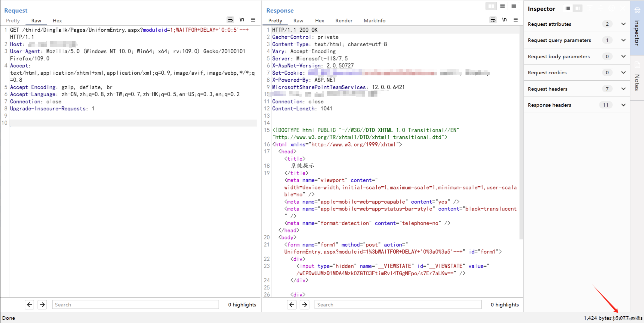The height and width of the screenshot is (323, 644).
Task: Go to previous Request search match
Action: click(x=29, y=304)
